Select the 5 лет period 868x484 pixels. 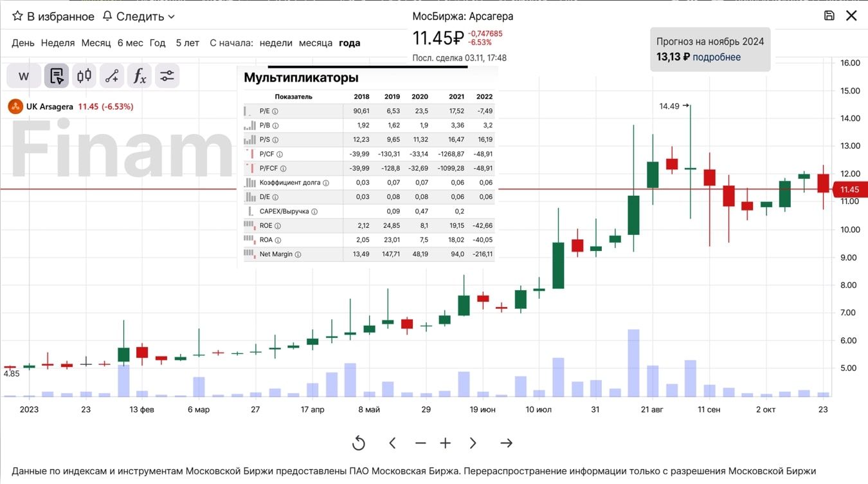[188, 43]
